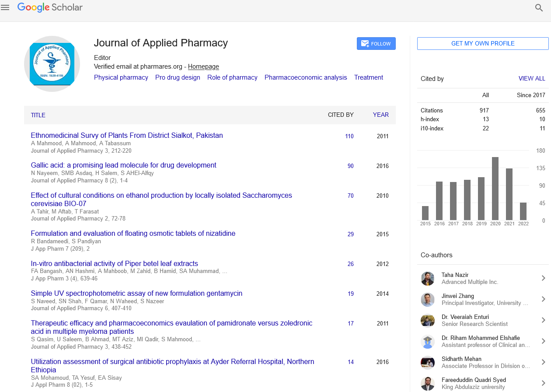Expand Taha Nazir co-author chevron

coord(543,278)
